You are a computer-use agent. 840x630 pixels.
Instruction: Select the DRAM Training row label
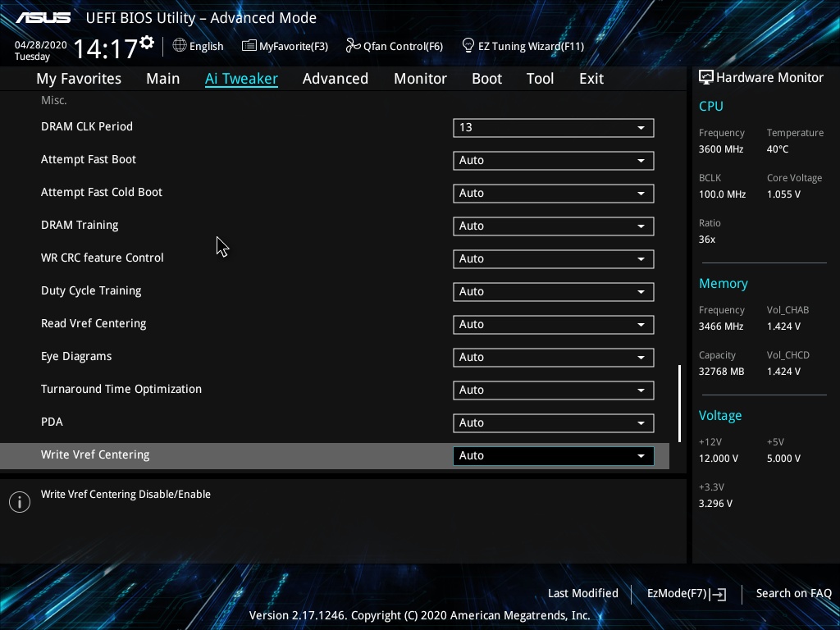point(80,225)
